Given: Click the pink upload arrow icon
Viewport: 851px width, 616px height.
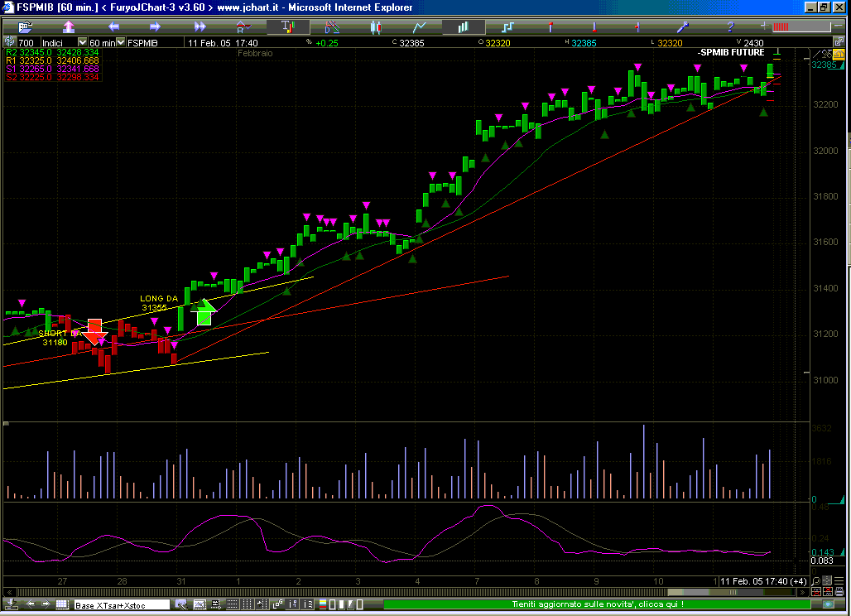Looking at the screenshot, I should (x=68, y=26).
